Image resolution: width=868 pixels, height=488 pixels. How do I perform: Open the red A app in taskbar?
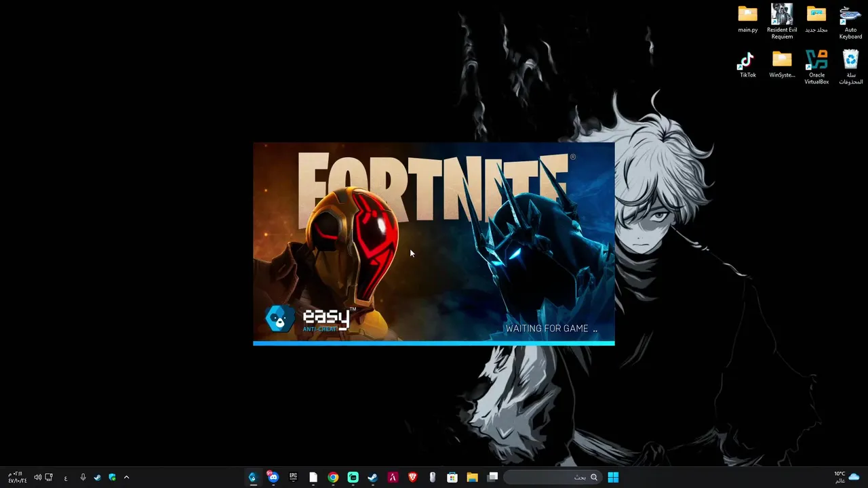[393, 477]
